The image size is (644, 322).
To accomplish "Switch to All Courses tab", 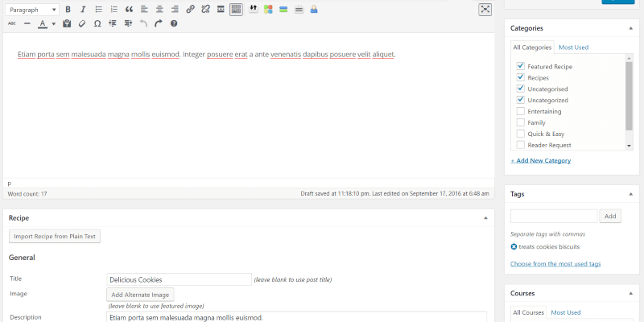I will tap(528, 312).
